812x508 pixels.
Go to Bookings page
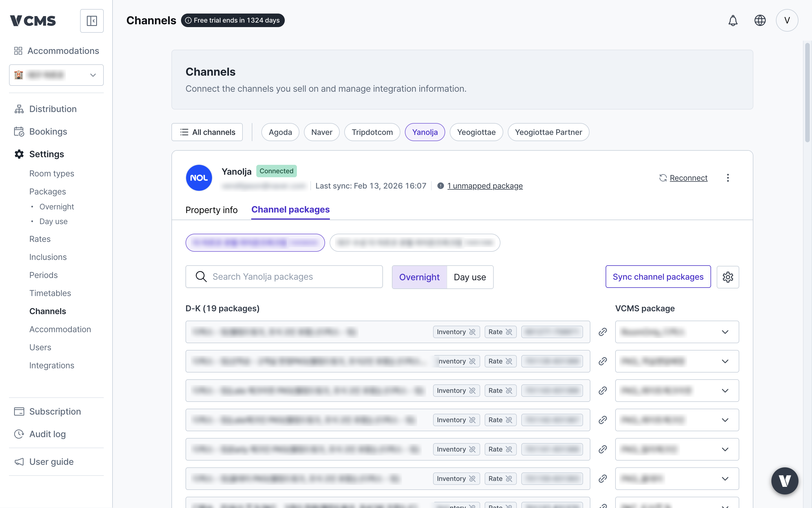coord(41,131)
